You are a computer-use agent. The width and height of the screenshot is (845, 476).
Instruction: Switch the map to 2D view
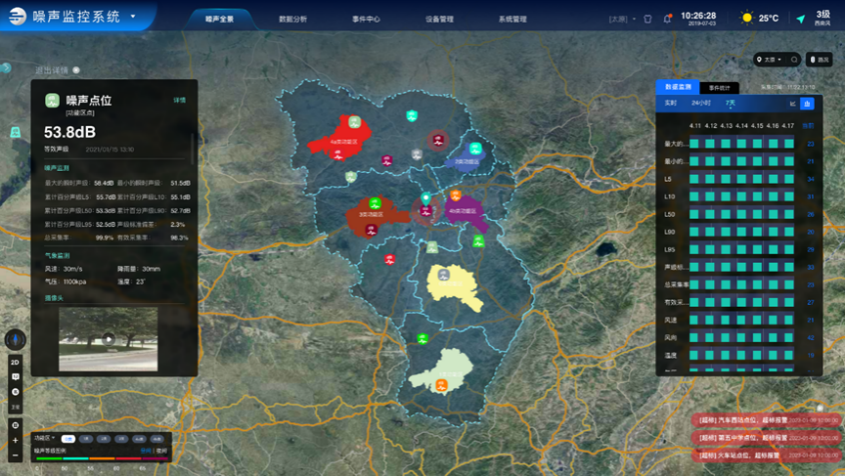point(15,362)
